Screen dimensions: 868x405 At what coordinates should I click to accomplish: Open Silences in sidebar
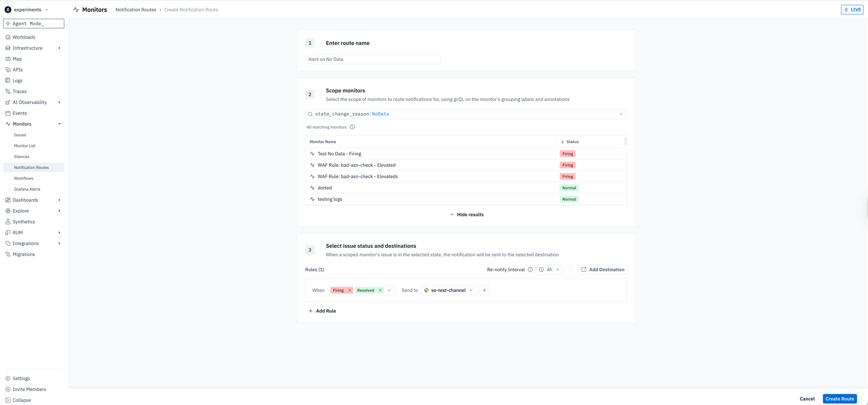[22, 157]
